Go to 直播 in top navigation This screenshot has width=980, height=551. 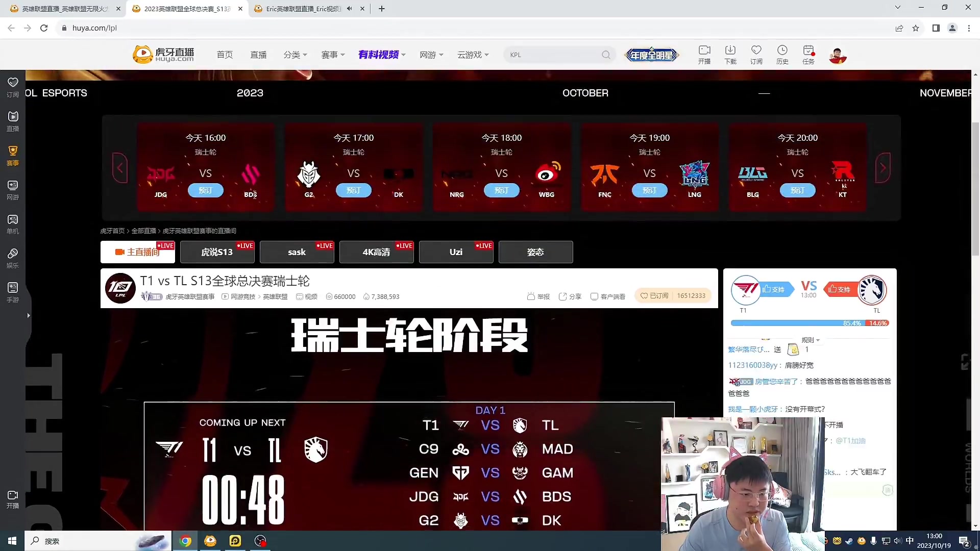point(258,55)
